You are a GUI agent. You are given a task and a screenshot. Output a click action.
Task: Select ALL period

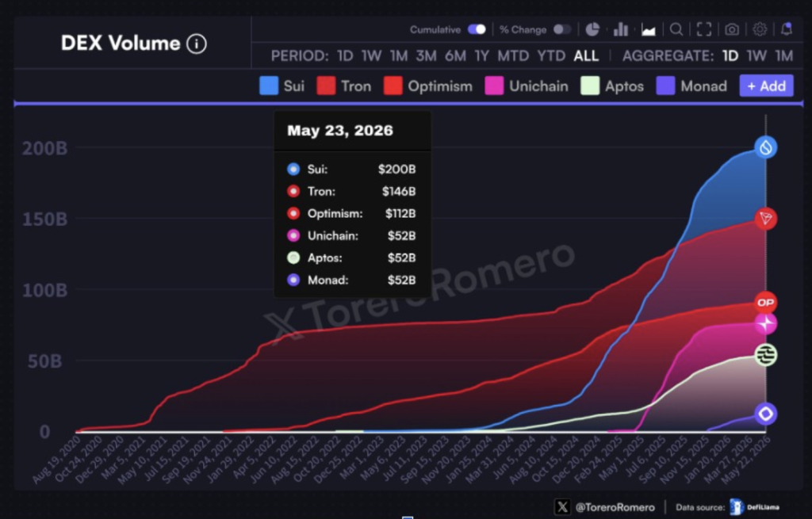(x=586, y=56)
